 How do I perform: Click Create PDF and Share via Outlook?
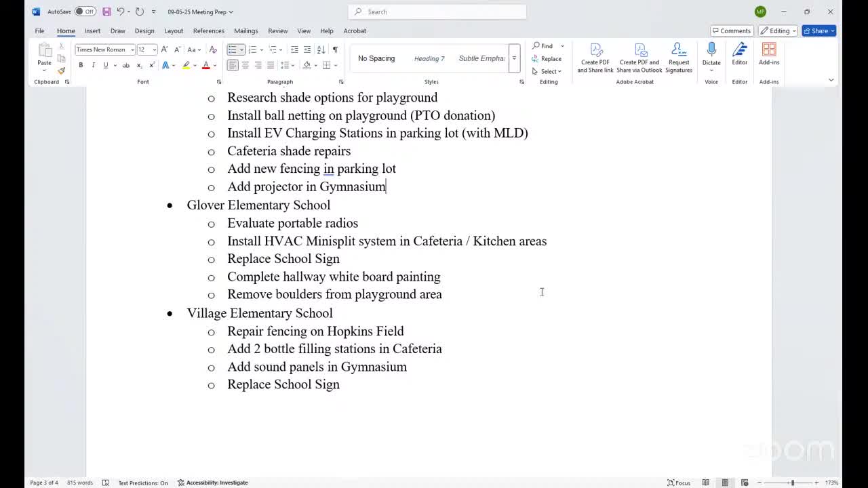point(639,58)
